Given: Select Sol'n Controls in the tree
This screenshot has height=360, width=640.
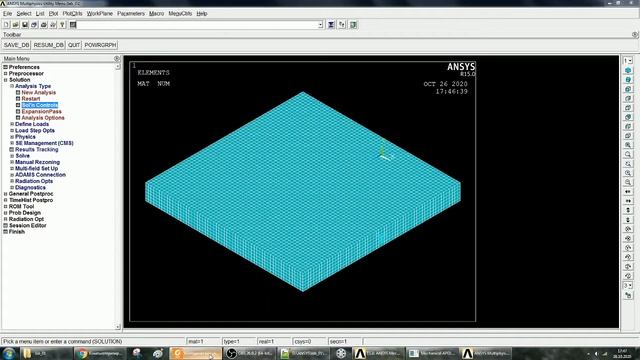Looking at the screenshot, I should 40,105.
